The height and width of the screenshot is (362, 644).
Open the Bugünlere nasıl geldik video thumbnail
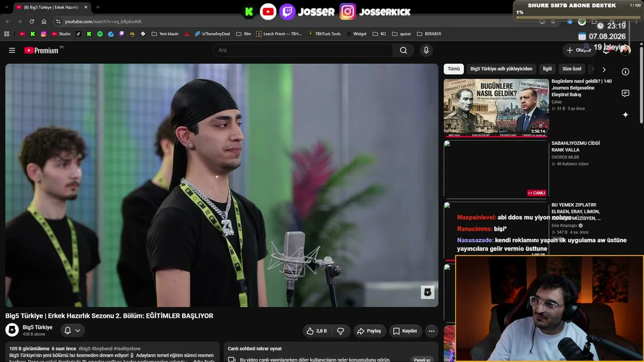point(496,108)
